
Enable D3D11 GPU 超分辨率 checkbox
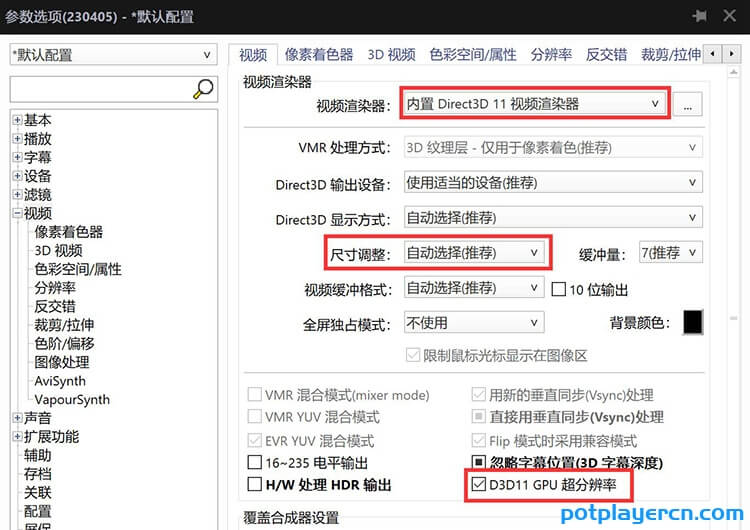click(479, 485)
